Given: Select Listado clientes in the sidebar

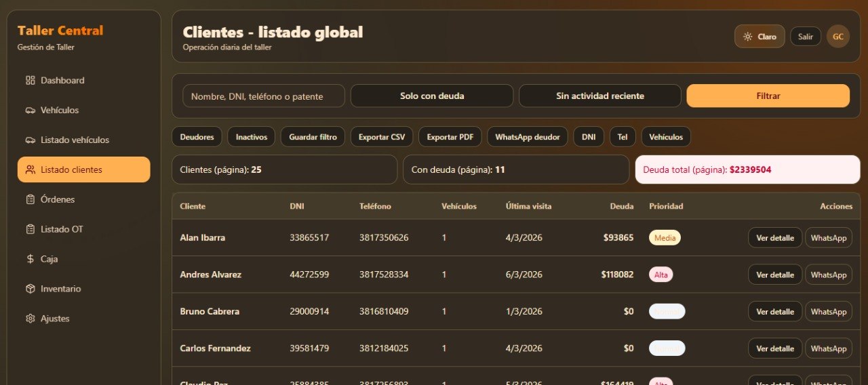Looking at the screenshot, I should 84,170.
